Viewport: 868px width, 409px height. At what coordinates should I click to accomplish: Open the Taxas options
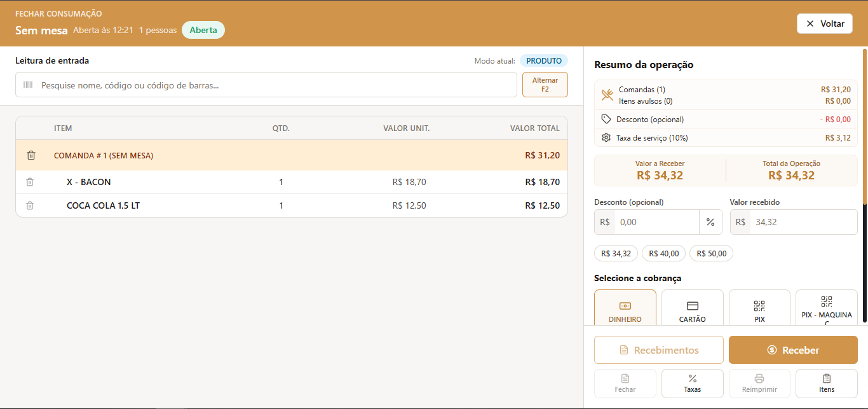coord(693,384)
